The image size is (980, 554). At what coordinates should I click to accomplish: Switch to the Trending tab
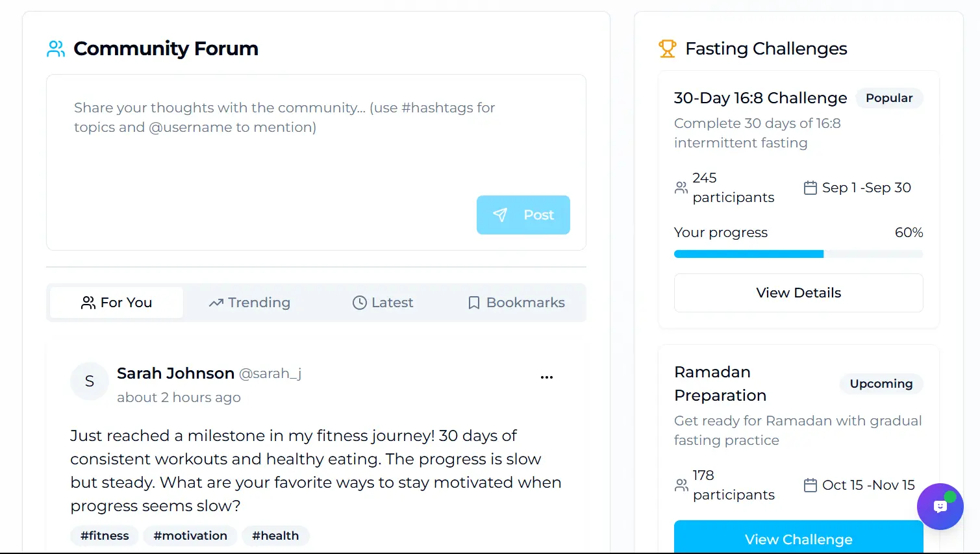249,303
